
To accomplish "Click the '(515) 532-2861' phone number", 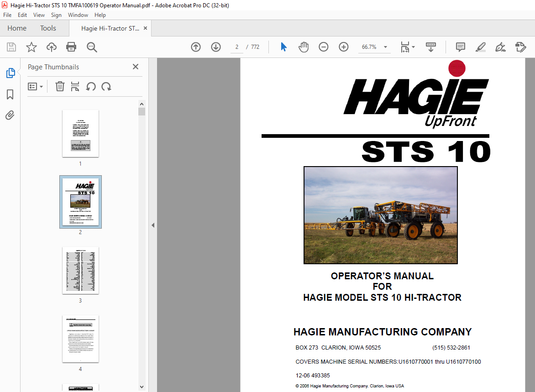I will click(451, 348).
